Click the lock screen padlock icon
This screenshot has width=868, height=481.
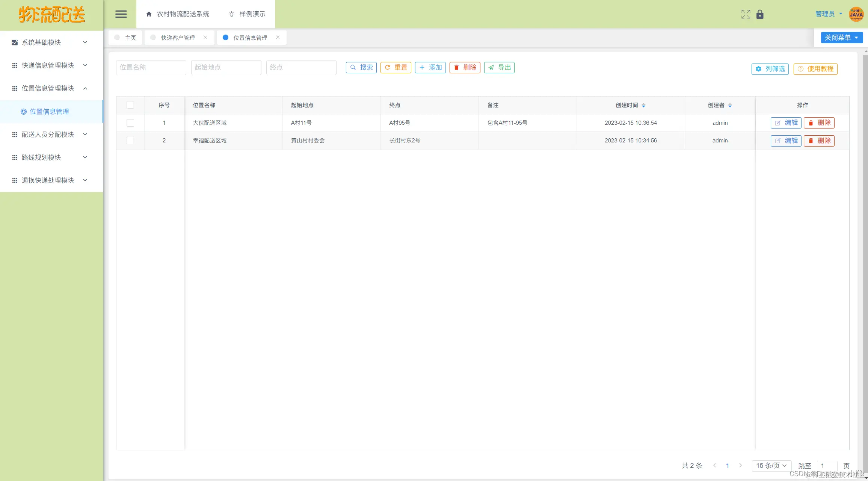click(760, 14)
